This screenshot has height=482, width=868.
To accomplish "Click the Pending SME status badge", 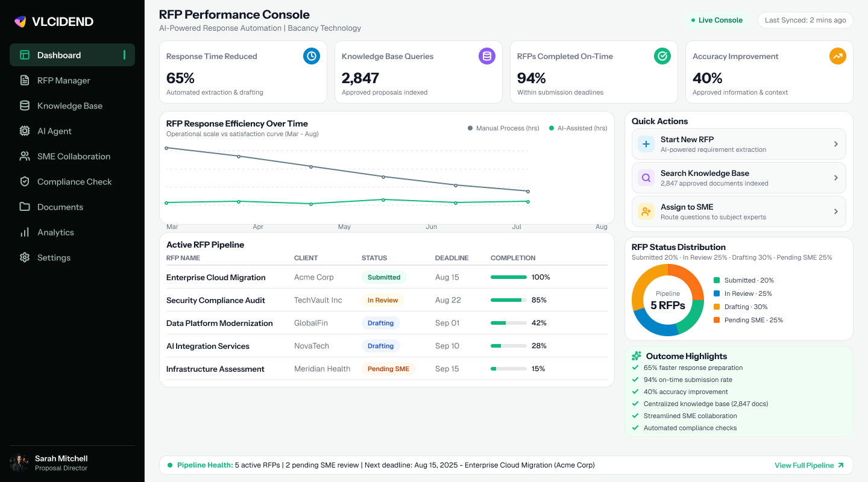I will click(388, 369).
